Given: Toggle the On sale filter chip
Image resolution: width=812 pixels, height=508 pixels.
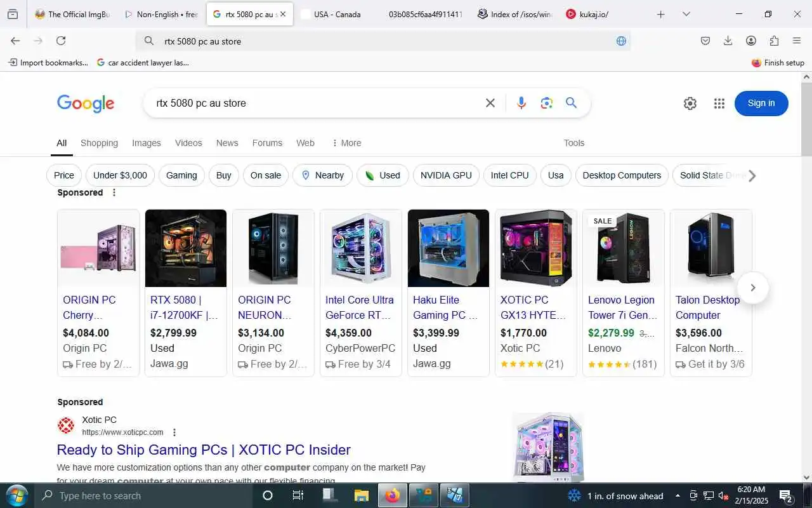Looking at the screenshot, I should click(266, 175).
